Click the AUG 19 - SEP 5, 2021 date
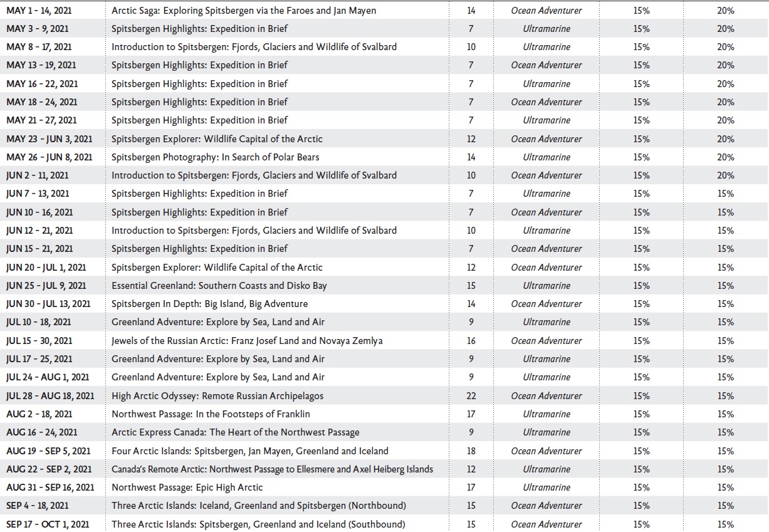 48,451
